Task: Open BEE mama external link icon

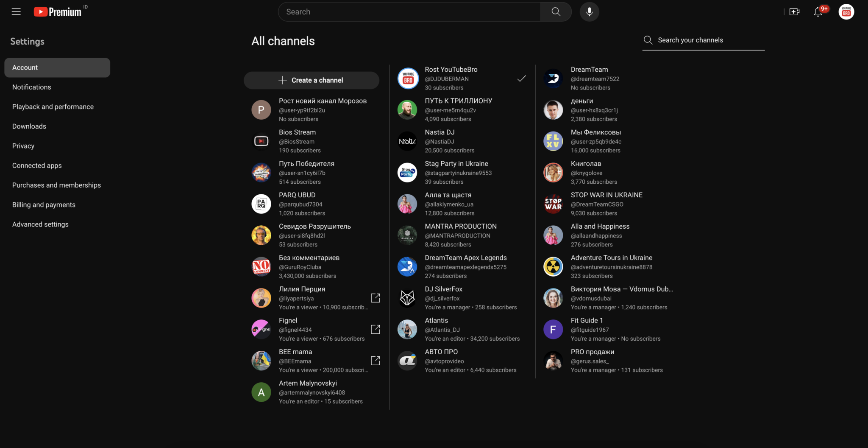Action: tap(375, 361)
